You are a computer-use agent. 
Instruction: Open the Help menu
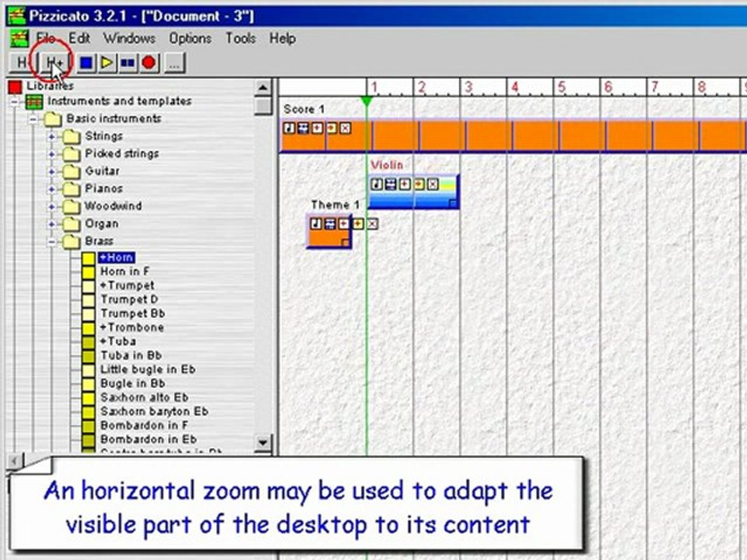click(x=282, y=38)
